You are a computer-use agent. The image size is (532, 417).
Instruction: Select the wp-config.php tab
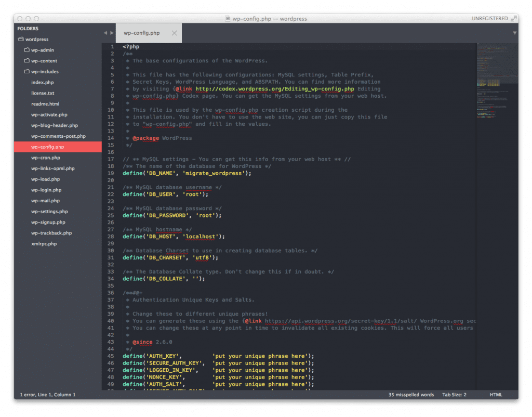pos(149,33)
